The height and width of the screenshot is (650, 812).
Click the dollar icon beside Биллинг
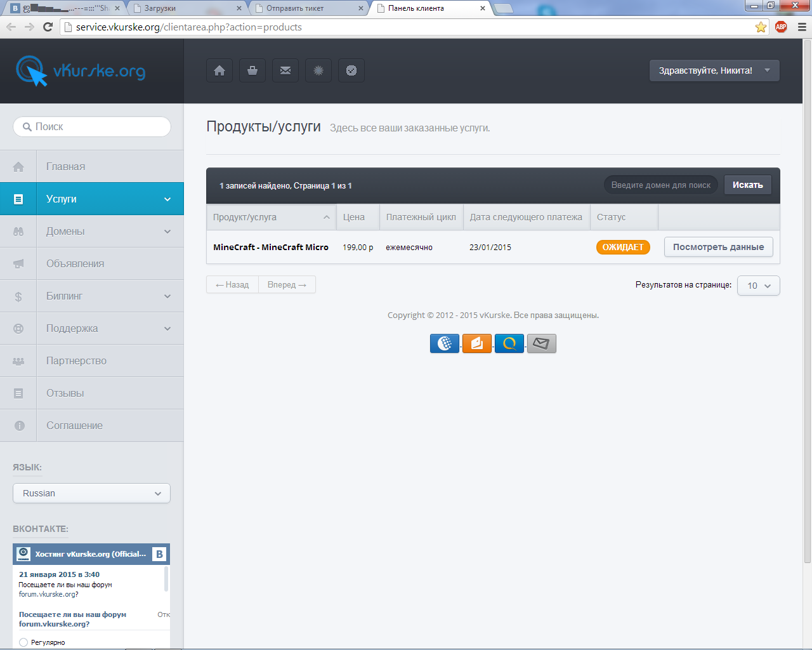click(x=18, y=296)
